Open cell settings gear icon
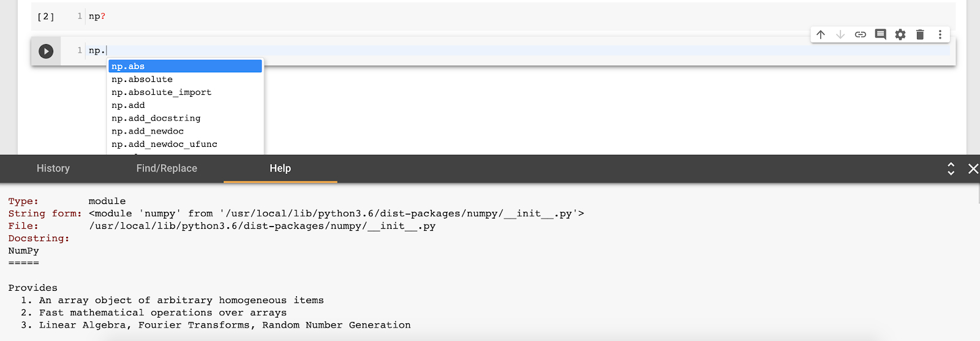 (x=900, y=35)
